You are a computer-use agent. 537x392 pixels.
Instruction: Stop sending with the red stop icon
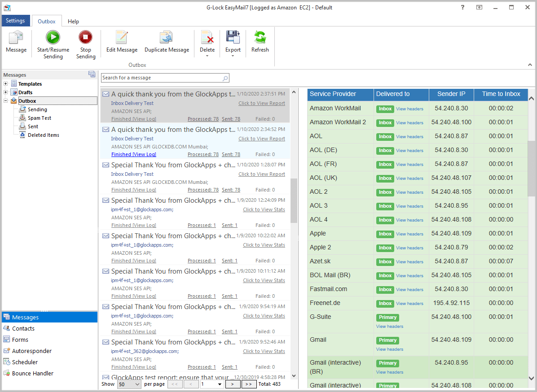pos(86,37)
